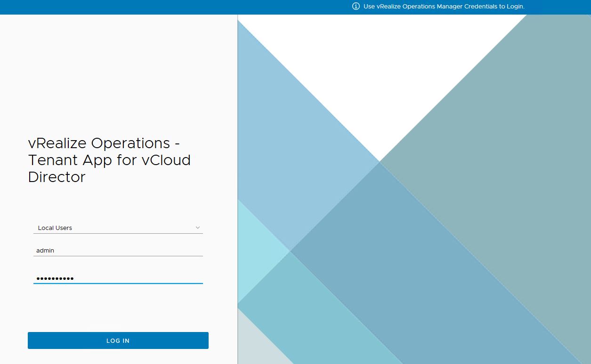Image resolution: width=591 pixels, height=364 pixels.
Task: Click the info icon in top banner
Action: click(356, 7)
